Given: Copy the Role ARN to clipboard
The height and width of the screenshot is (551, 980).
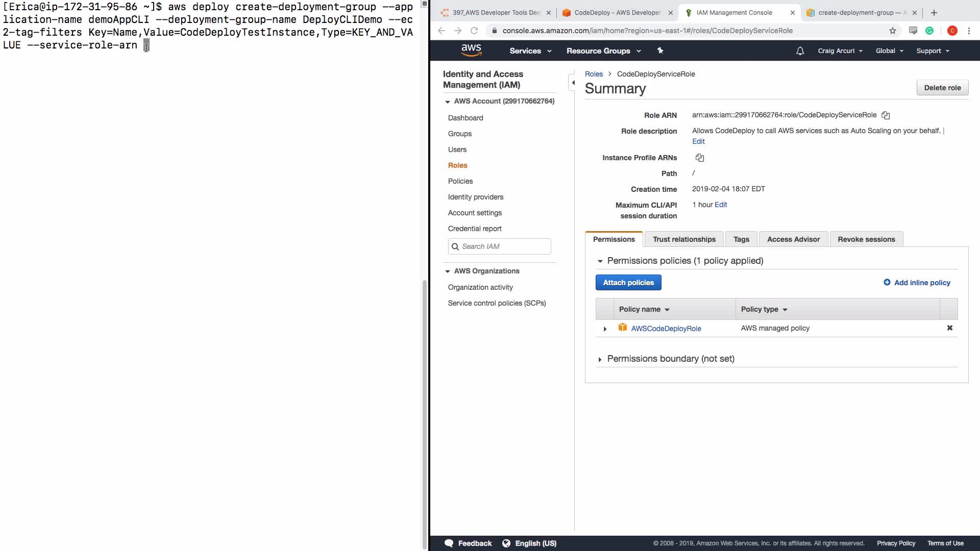Looking at the screenshot, I should point(886,115).
